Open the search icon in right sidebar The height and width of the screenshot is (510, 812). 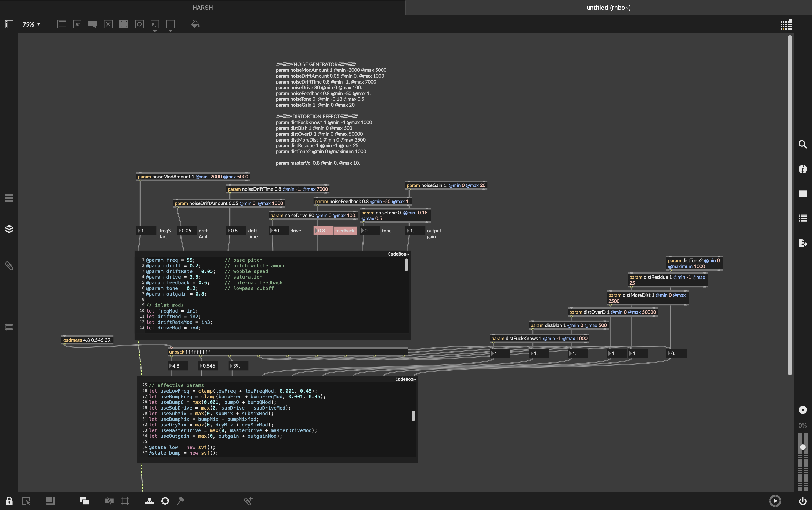click(x=803, y=144)
